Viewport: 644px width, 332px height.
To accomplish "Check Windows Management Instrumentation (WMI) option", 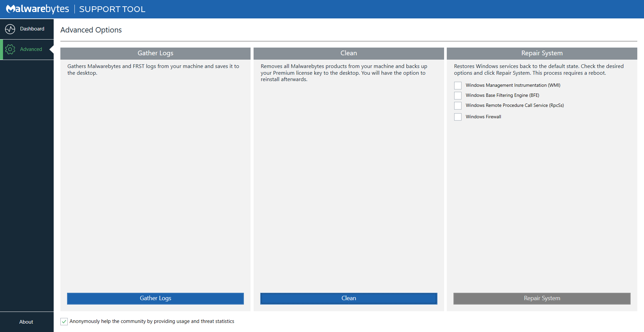I will pos(458,85).
